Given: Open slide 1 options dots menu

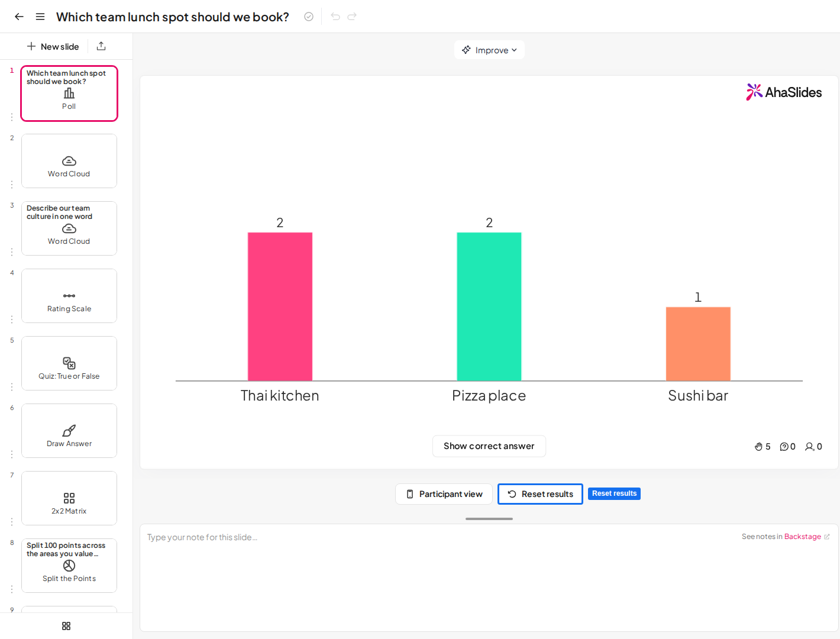Looking at the screenshot, I should coord(12,117).
